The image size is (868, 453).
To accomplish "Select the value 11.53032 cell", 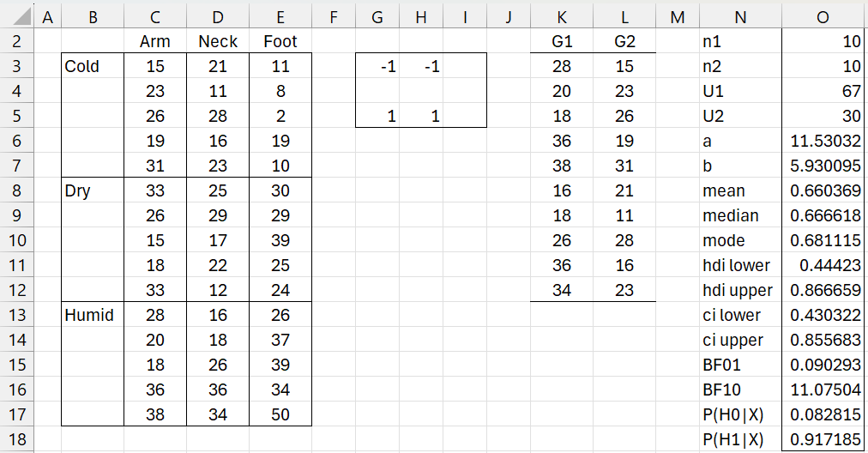I will click(x=824, y=141).
